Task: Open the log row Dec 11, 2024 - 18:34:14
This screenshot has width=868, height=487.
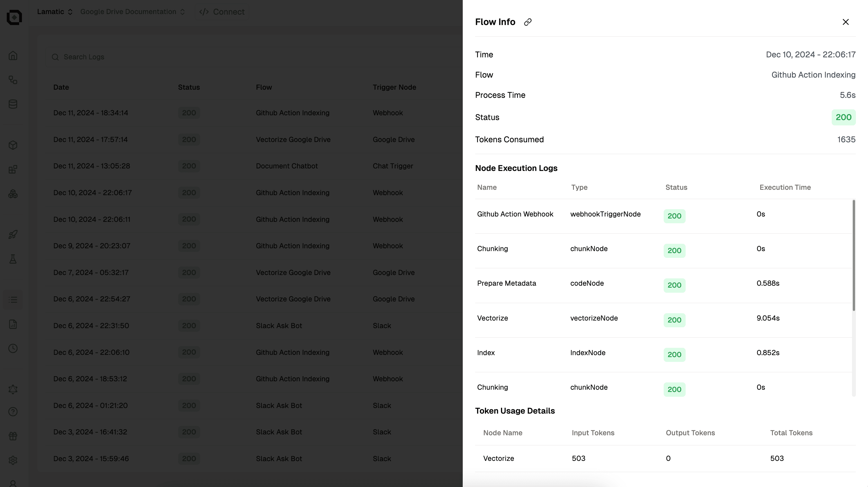Action: coord(254,113)
